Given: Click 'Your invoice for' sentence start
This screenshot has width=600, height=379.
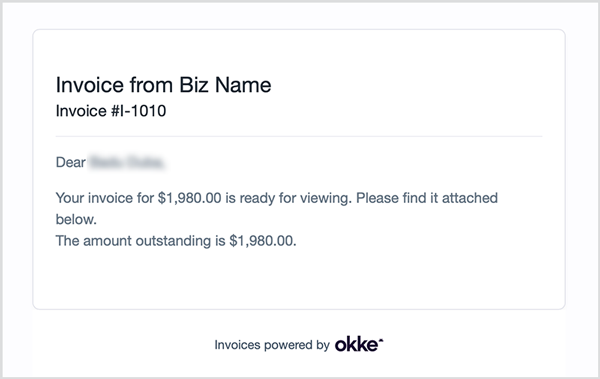Looking at the screenshot, I should click(105, 198).
